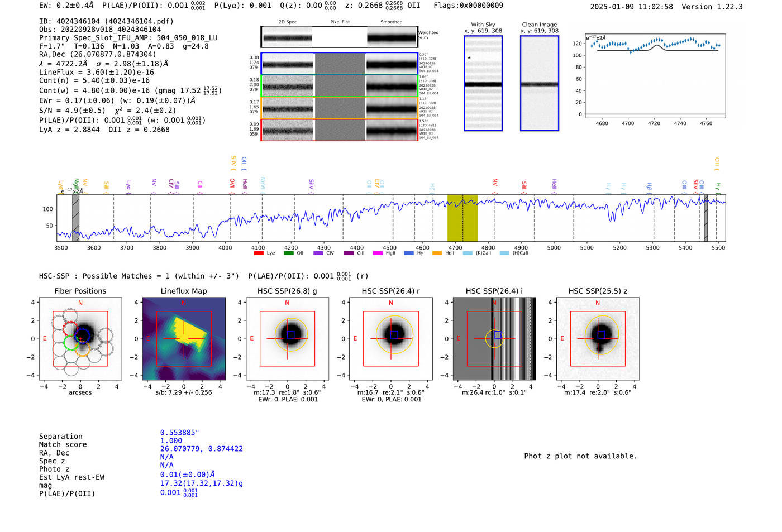Select the green-bordered 2D spectrum row
The height and width of the screenshot is (532, 782).
340,86
